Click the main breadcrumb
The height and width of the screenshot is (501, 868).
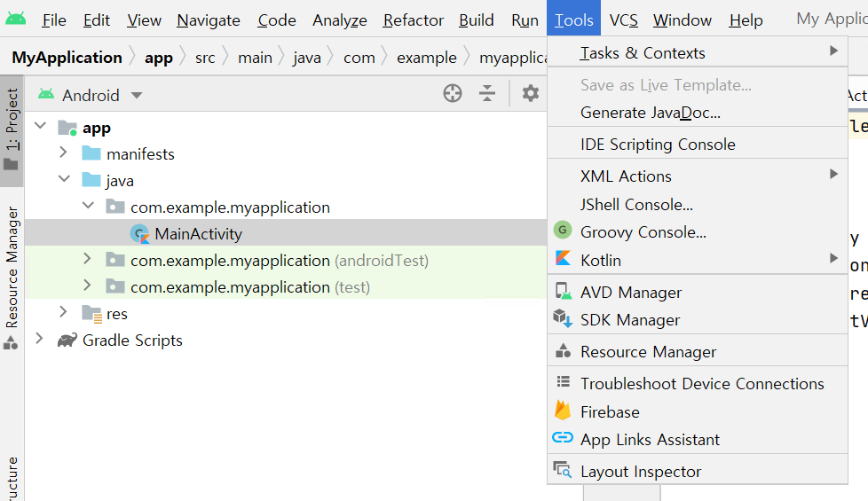coord(255,58)
